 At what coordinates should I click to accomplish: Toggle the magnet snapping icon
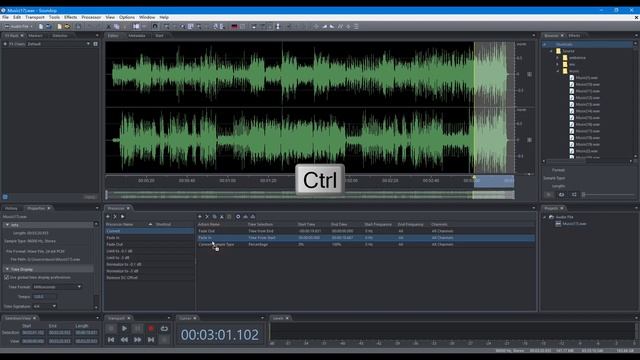pyautogui.click(x=155, y=27)
